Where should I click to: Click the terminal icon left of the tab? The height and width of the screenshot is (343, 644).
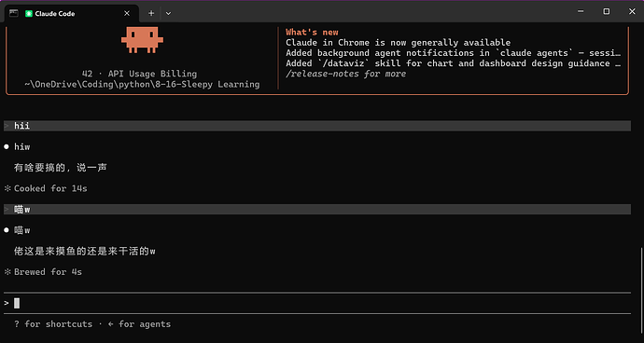[x=14, y=13]
